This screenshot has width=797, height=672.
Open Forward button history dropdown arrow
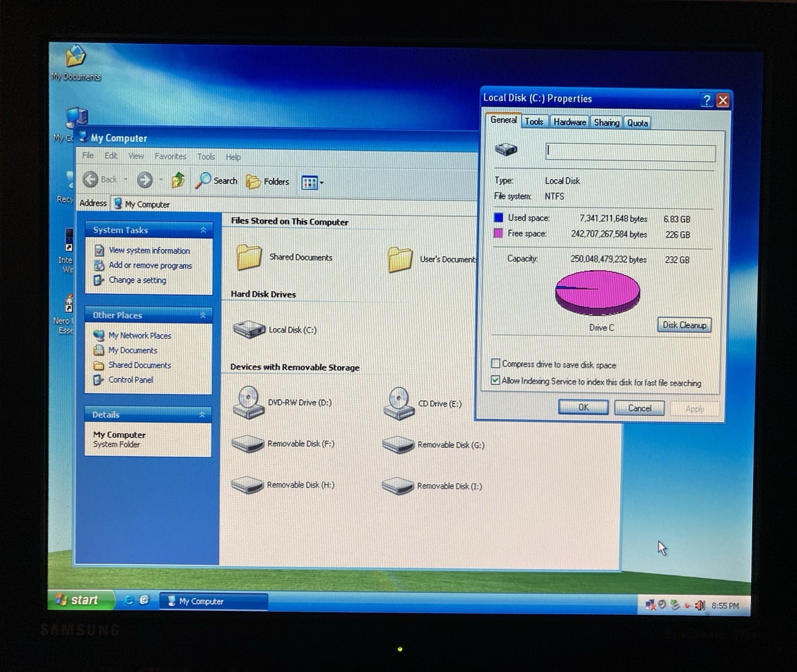[161, 180]
